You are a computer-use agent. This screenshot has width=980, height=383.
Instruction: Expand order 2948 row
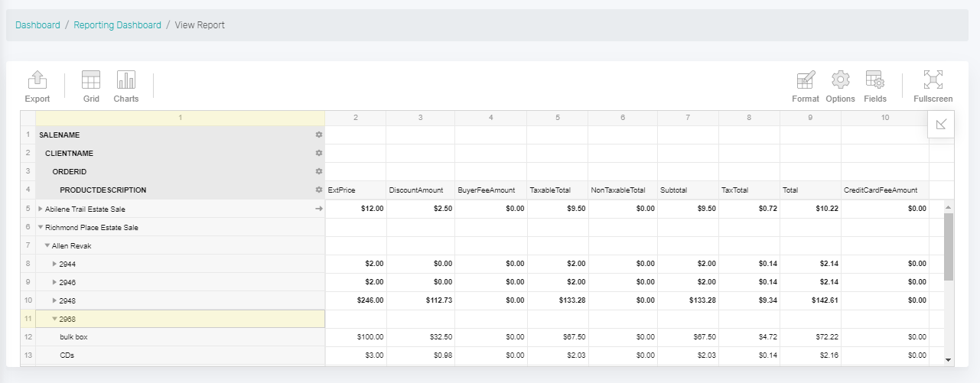(x=54, y=300)
